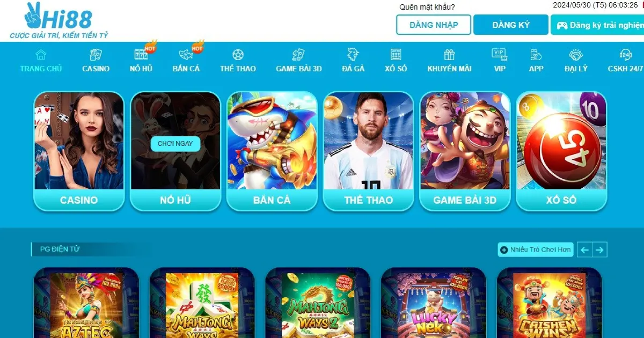Image resolution: width=644 pixels, height=338 pixels.
Task: Click the VIP badge icon
Action: click(x=499, y=54)
